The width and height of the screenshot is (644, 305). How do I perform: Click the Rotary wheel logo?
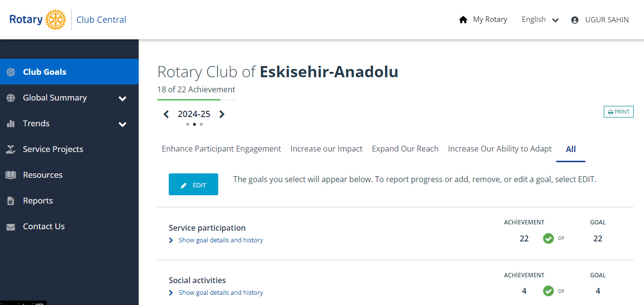point(55,20)
